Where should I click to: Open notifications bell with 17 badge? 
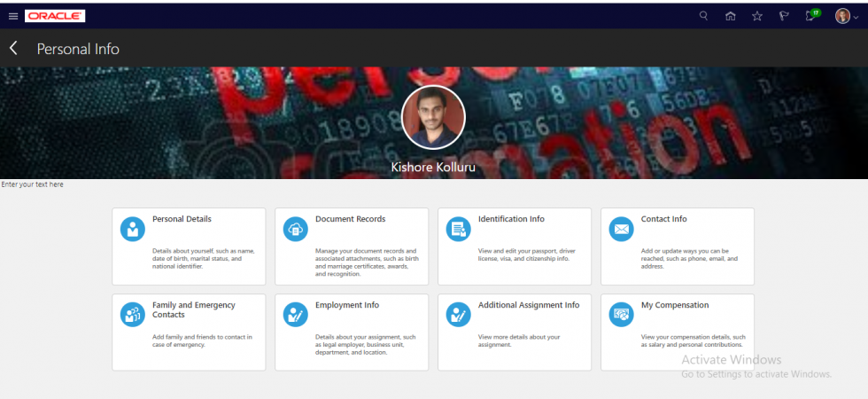(812, 15)
